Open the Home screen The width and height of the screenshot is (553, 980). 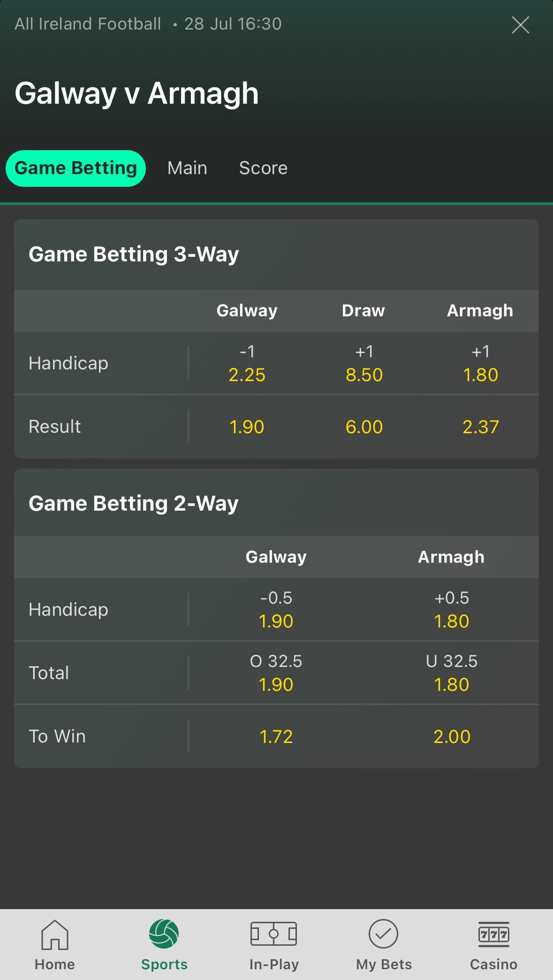[54, 945]
